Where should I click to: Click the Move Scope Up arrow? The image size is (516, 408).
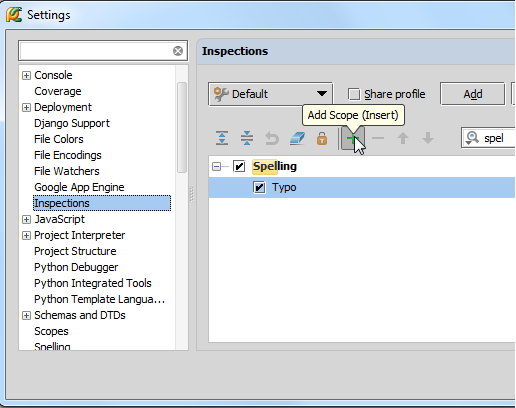coord(403,138)
